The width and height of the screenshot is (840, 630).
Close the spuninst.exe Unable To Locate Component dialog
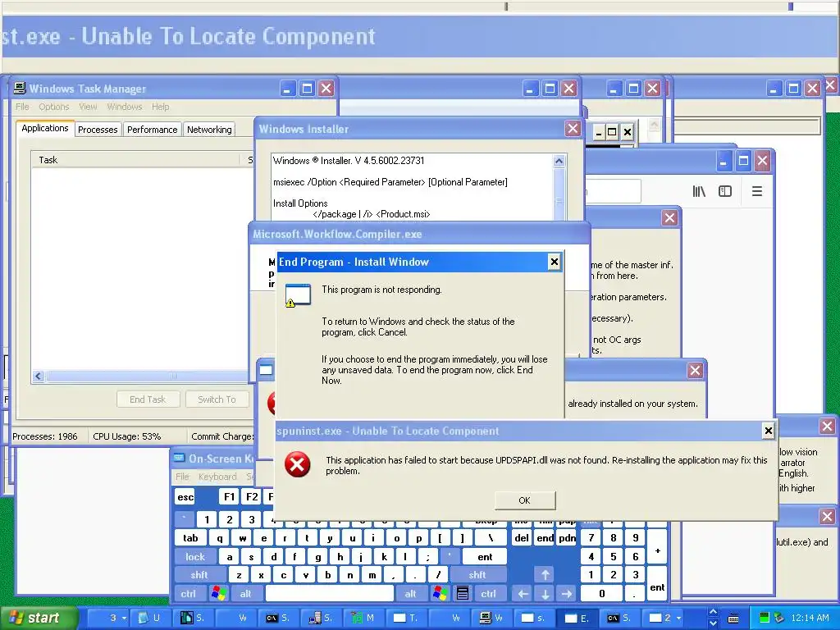tap(768, 430)
